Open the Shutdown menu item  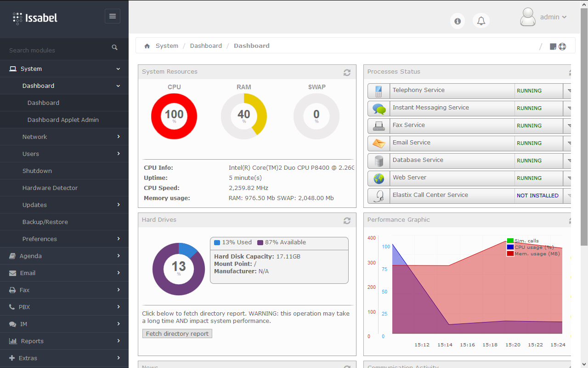(x=64, y=171)
